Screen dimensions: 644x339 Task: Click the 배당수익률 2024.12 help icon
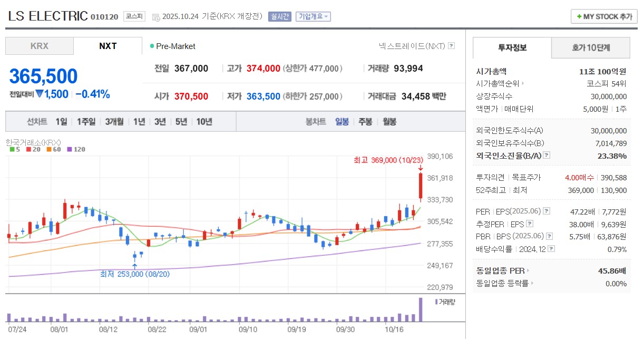pyautogui.click(x=551, y=249)
